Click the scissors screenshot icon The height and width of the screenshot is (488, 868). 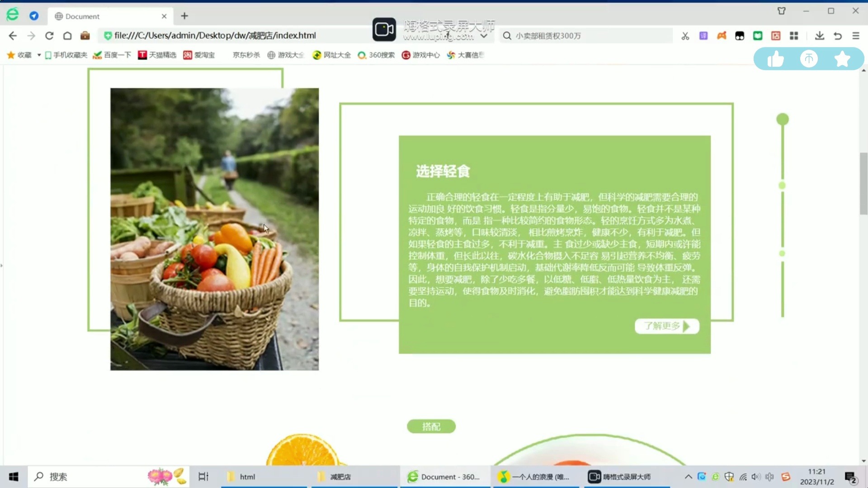click(685, 36)
